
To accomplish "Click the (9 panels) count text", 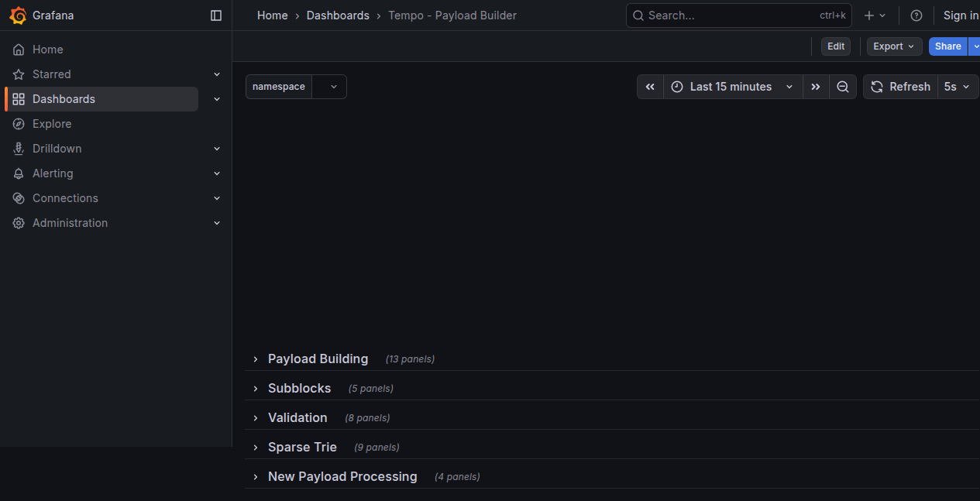I will coord(377,448).
